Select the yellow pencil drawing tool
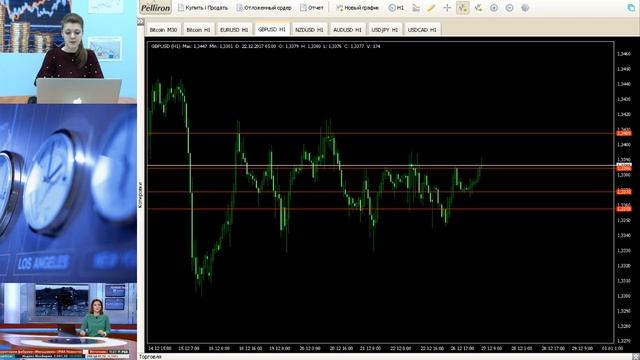The width and height of the screenshot is (640, 360). [431, 8]
